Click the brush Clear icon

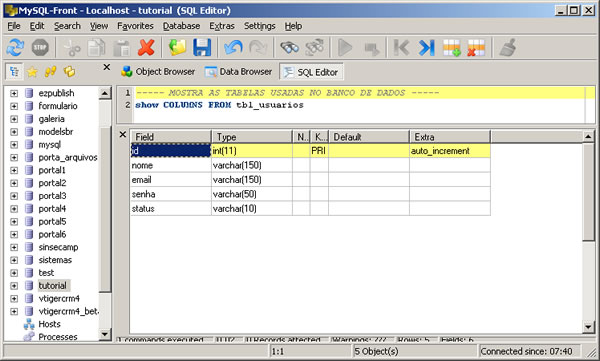tap(508, 48)
